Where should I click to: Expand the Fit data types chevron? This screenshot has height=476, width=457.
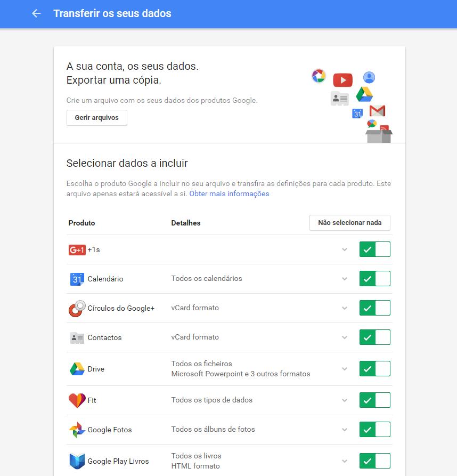(x=345, y=400)
